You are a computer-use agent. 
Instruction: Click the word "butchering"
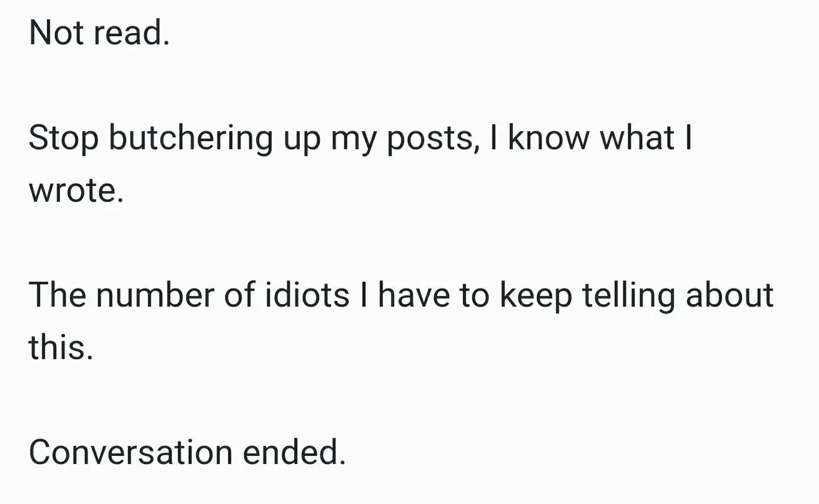(191, 139)
